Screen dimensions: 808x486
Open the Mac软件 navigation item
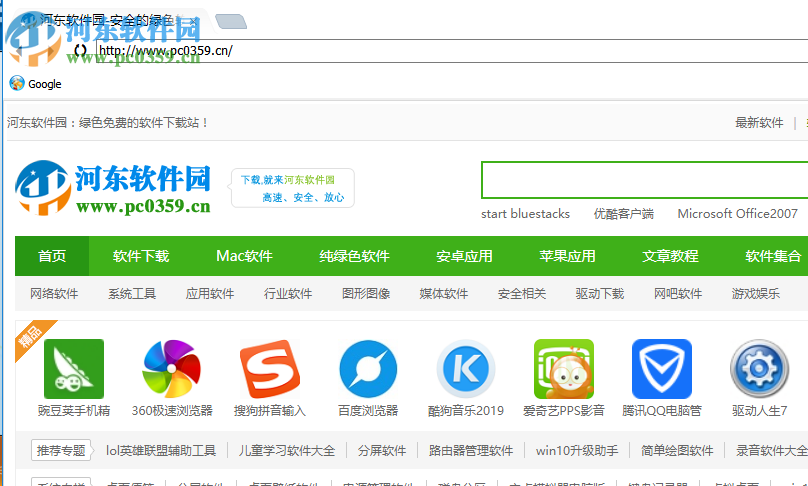tap(244, 256)
